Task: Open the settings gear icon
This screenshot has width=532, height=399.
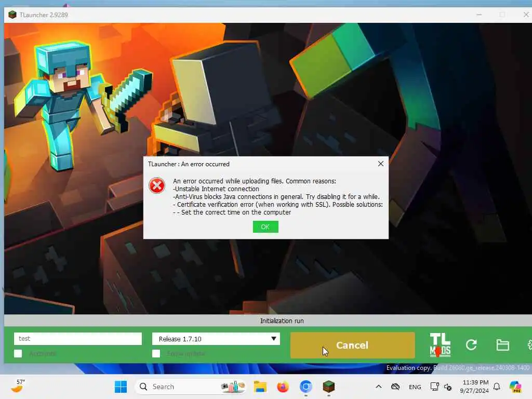Action: click(529, 345)
